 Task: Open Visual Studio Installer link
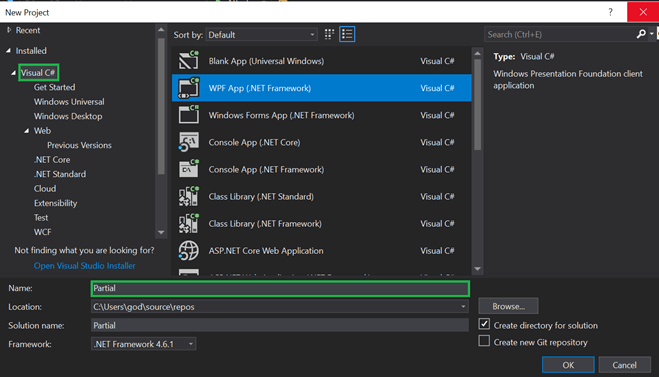(x=84, y=266)
